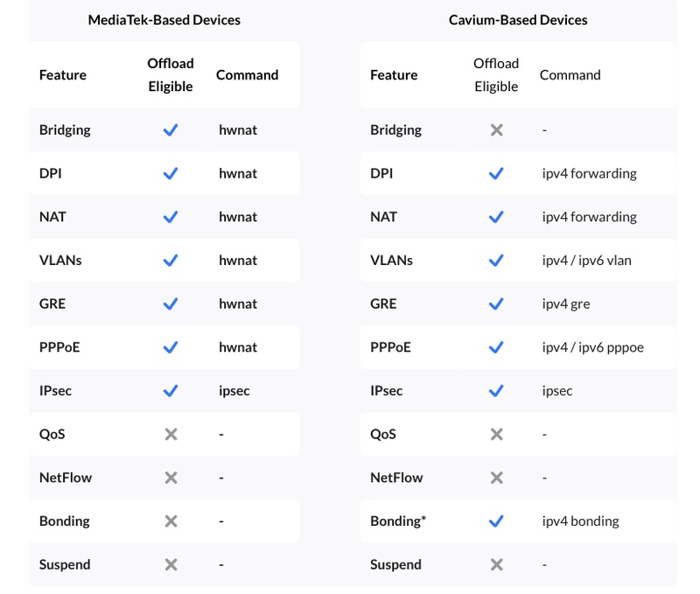
Task: Click the MediaTek NAT hwnat command text
Action: click(x=238, y=216)
